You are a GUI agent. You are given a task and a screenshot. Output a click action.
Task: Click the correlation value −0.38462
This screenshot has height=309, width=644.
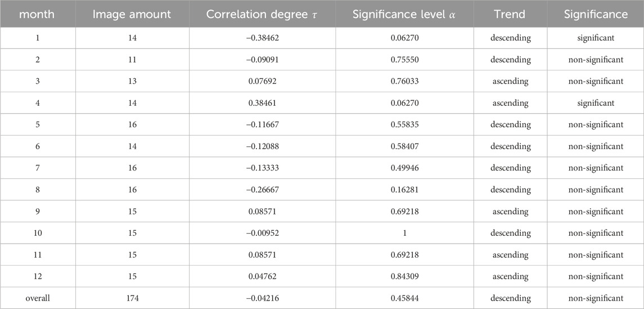(262, 38)
